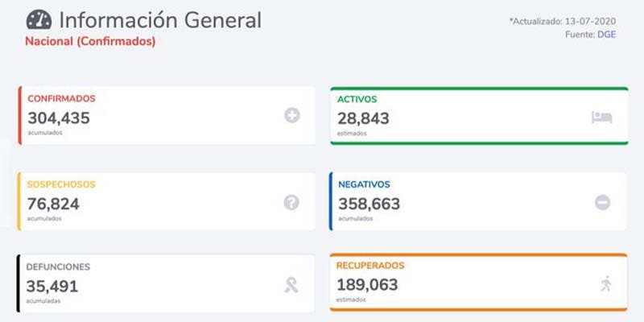Viewport: 644px width, 322px height.
Task: Click the minus icon in Negativos card
Action: (602, 203)
